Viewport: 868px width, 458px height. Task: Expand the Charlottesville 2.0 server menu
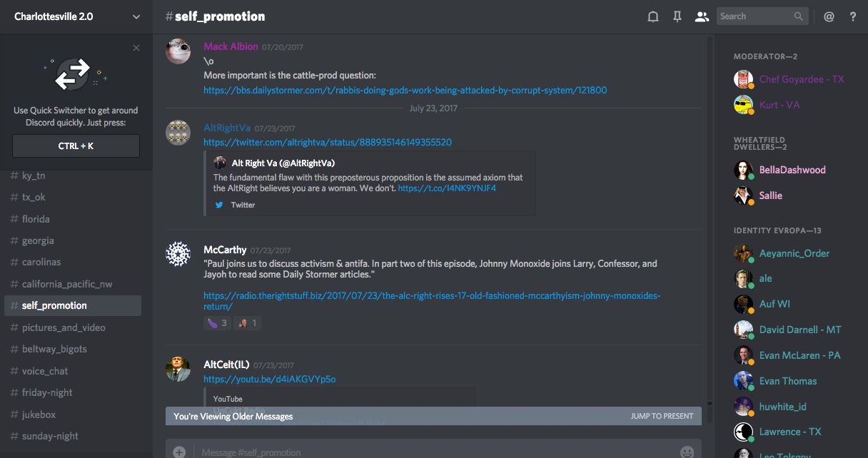(x=136, y=16)
